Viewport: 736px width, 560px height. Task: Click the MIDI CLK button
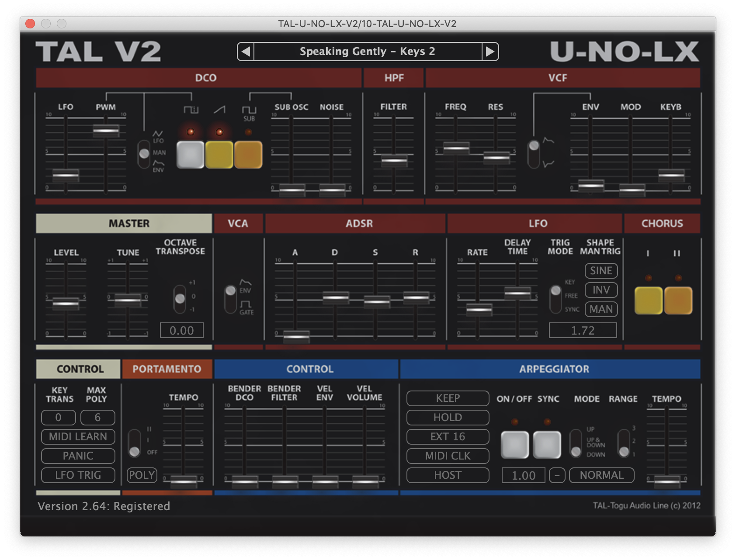[x=448, y=456]
